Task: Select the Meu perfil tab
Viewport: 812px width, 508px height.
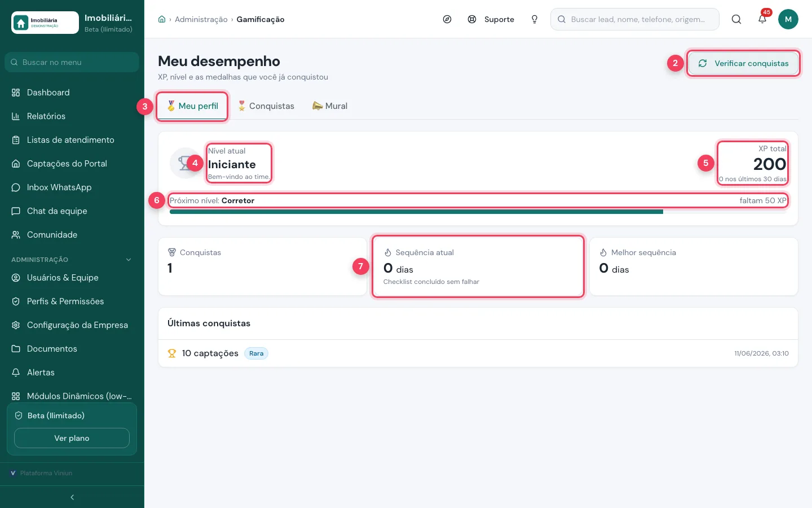Action: click(x=192, y=106)
